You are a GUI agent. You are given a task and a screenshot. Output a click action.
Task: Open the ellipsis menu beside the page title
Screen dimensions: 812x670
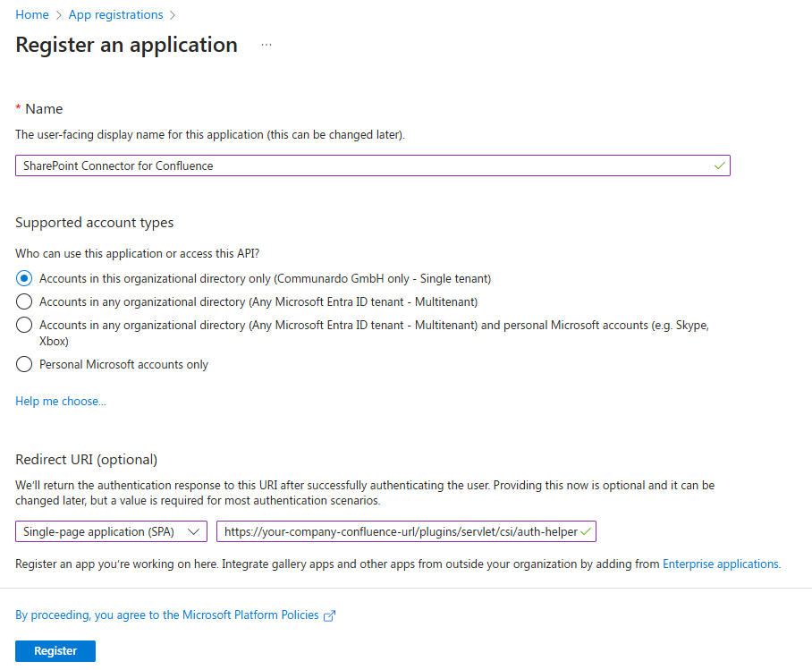(266, 45)
